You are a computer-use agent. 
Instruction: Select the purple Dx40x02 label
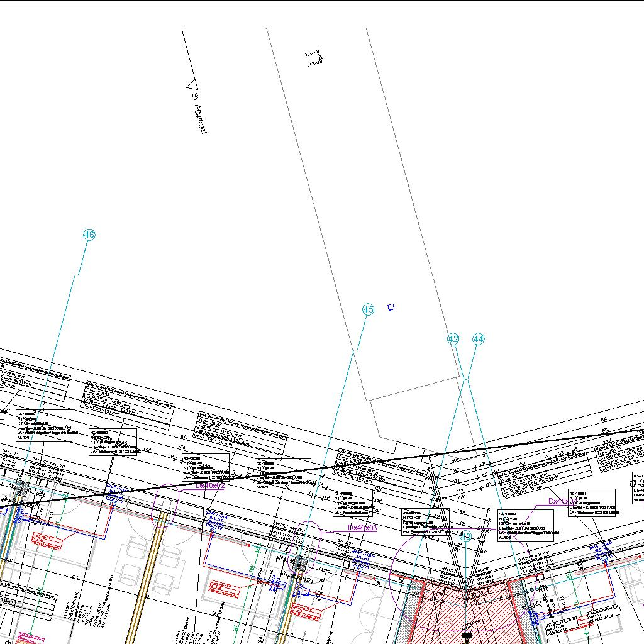pyautogui.click(x=209, y=486)
